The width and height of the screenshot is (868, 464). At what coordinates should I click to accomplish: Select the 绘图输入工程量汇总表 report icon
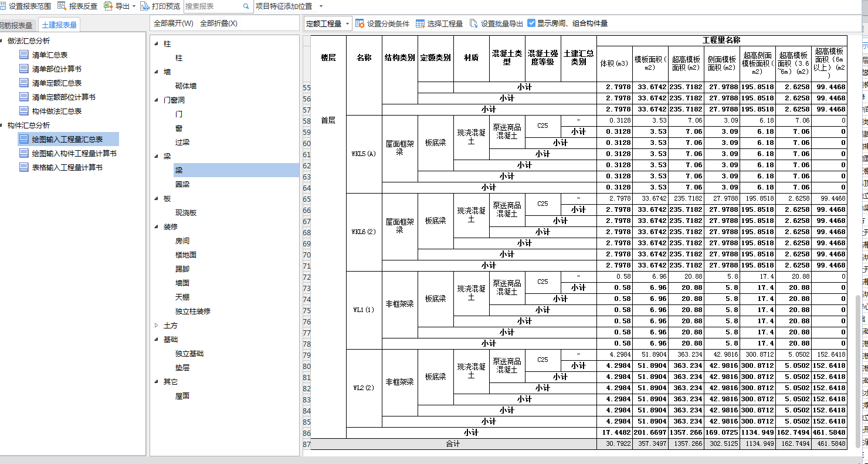pyautogui.click(x=24, y=140)
